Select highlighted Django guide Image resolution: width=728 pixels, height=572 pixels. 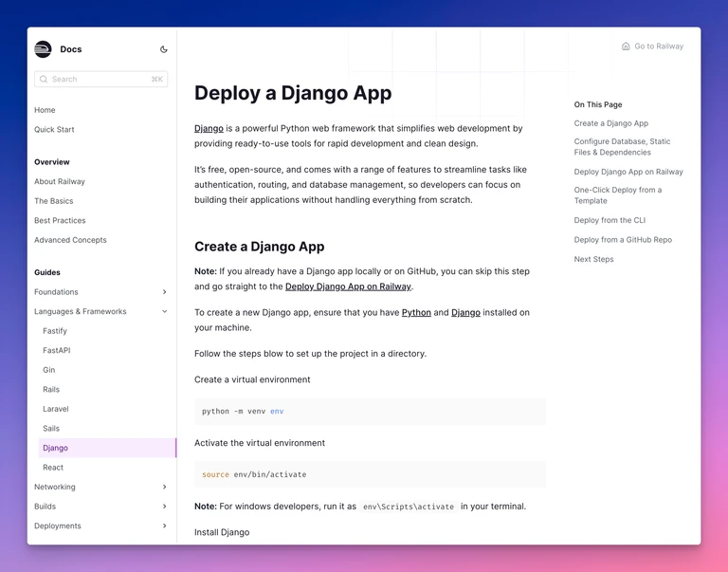coord(107,448)
